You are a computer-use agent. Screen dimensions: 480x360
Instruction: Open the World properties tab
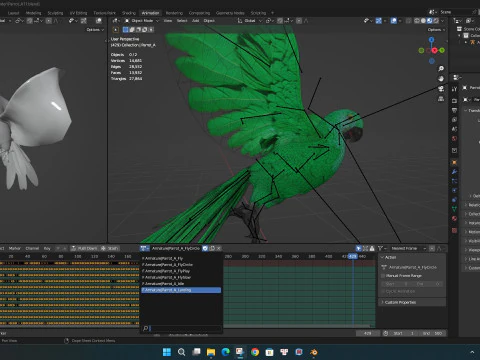[x=454, y=138]
